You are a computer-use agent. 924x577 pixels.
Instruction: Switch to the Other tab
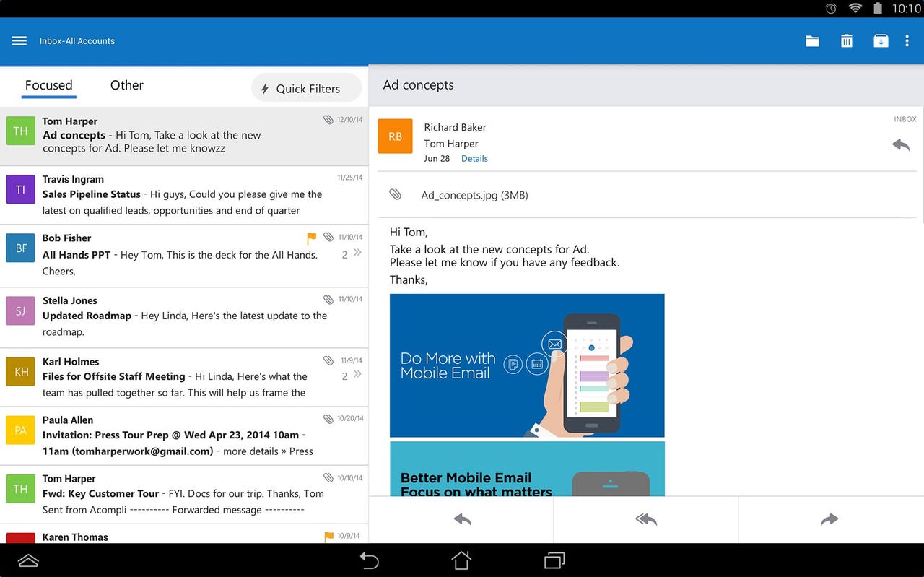coord(126,85)
